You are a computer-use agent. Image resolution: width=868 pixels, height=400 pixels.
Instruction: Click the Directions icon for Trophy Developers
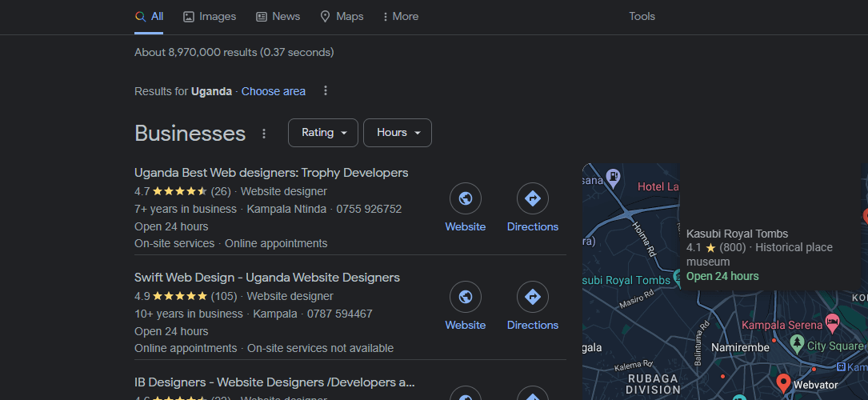tap(533, 198)
